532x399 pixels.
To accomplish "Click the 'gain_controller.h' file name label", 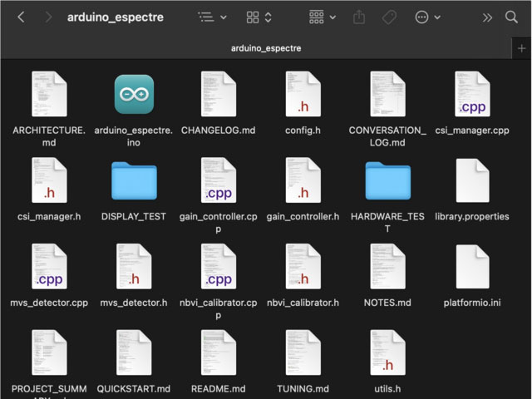I will coord(303,216).
